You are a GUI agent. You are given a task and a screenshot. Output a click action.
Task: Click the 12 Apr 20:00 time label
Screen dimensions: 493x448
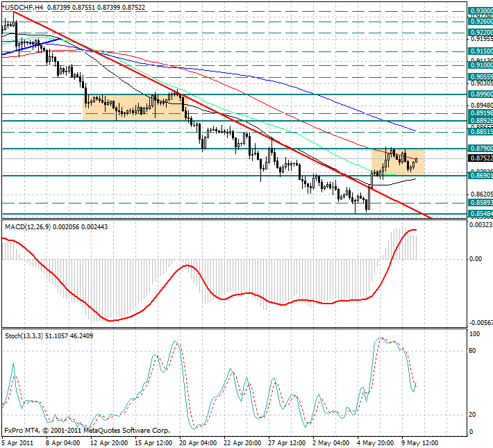(109, 443)
